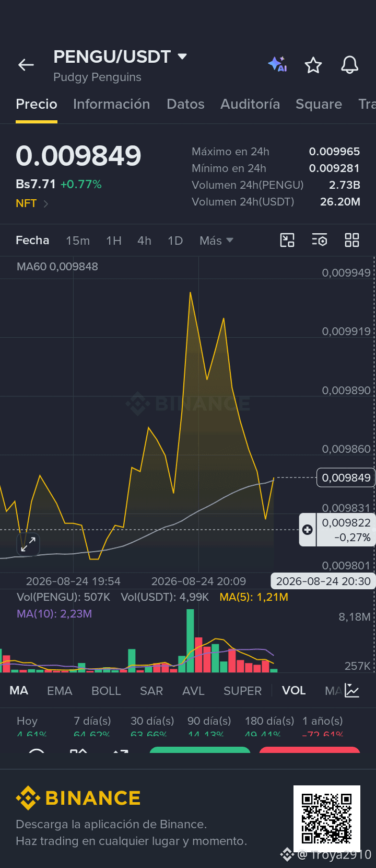Viewport: 376px width, 868px height.
Task: Tap the QR code image
Action: [x=327, y=818]
